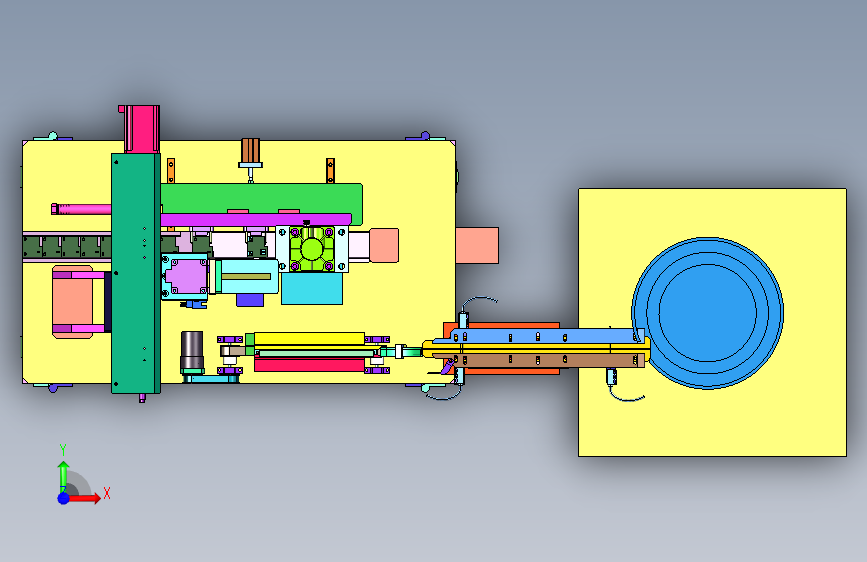Select the blue circular vibratory bowl feeder

click(x=707, y=314)
